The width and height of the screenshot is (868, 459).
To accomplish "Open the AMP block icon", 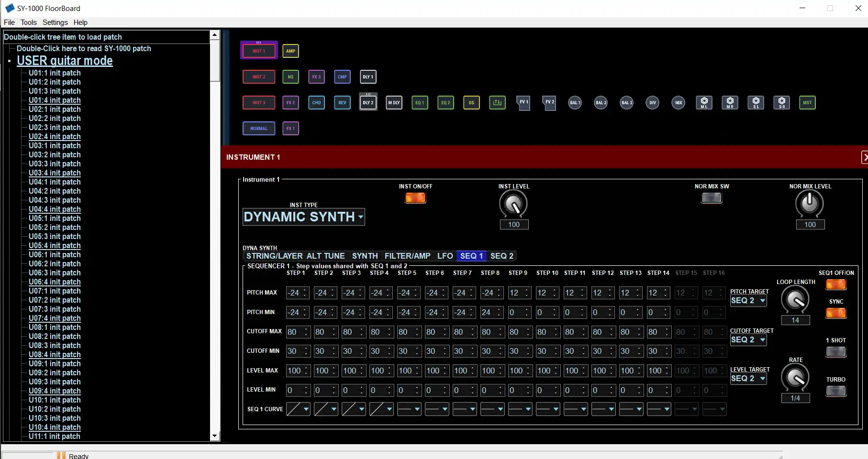I will 290,51.
